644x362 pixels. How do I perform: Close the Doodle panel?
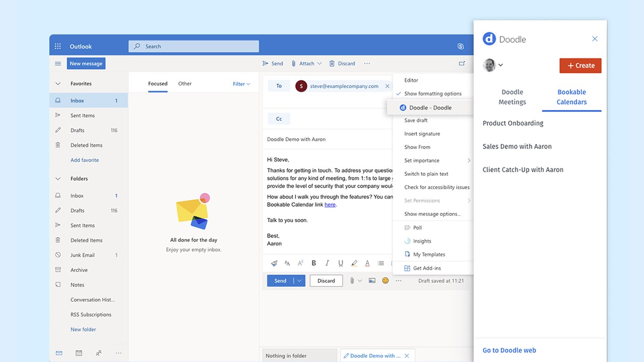[x=595, y=39]
